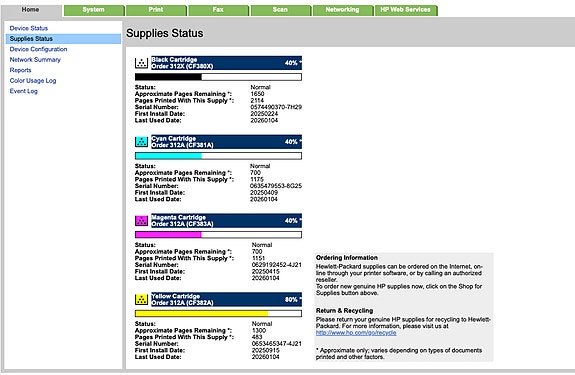Open the HP Web Services tab
Viewport: 575px width, 375px height.
pyautogui.click(x=406, y=10)
